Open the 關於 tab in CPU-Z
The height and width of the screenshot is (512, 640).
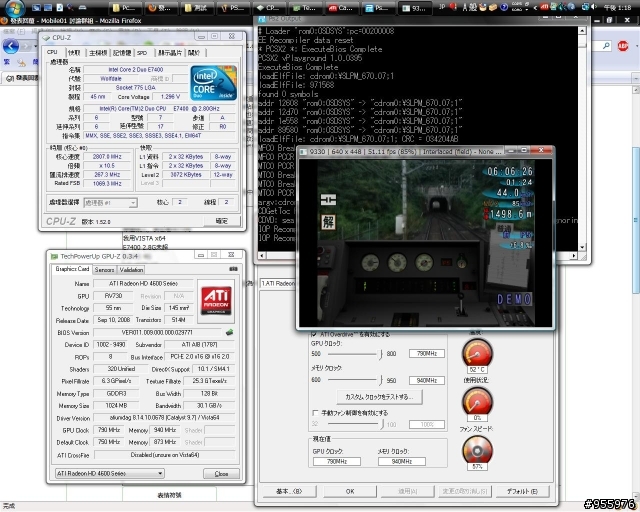click(x=194, y=53)
